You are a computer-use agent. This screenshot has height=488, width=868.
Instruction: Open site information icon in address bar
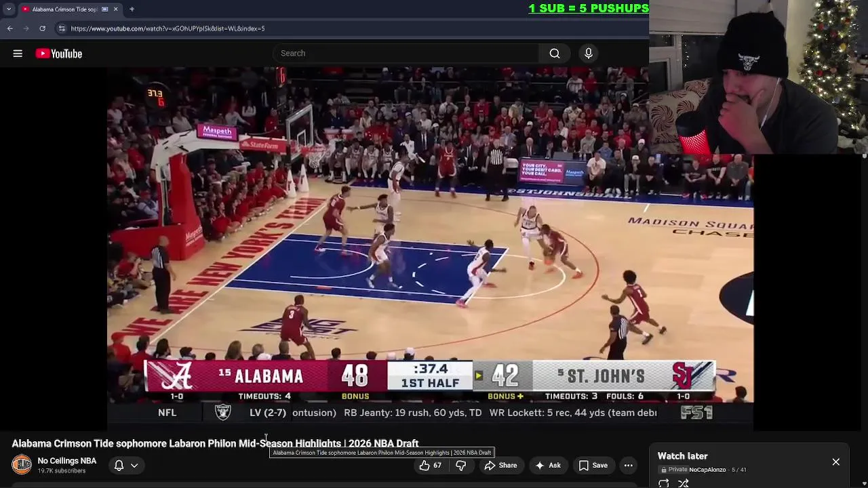tap(62, 28)
